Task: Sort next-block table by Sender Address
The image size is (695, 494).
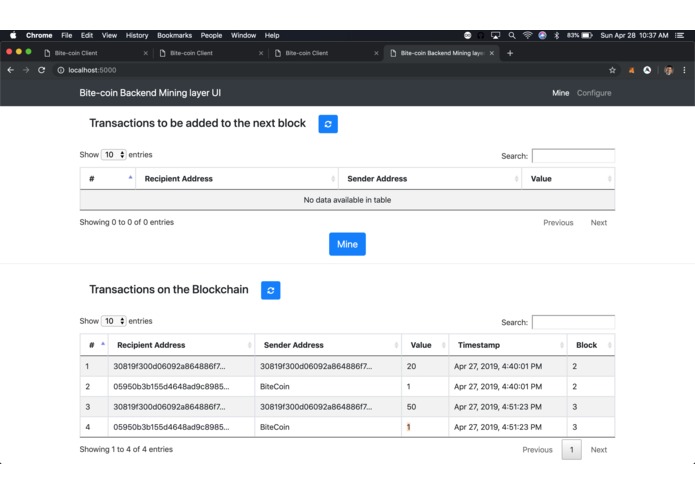Action: coord(430,179)
